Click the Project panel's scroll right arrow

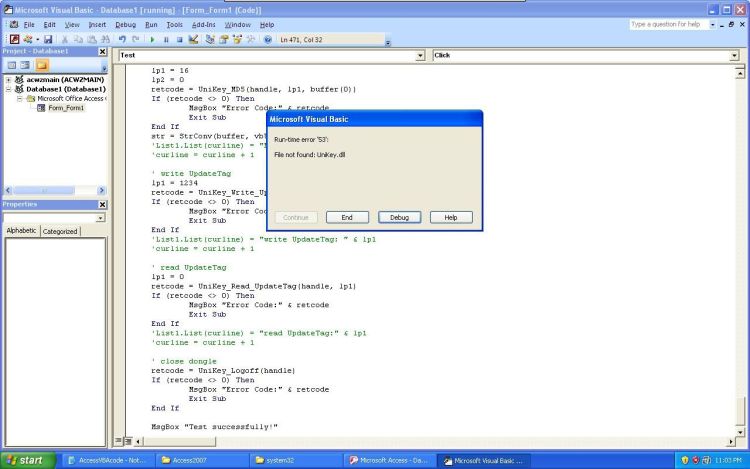[x=101, y=190]
